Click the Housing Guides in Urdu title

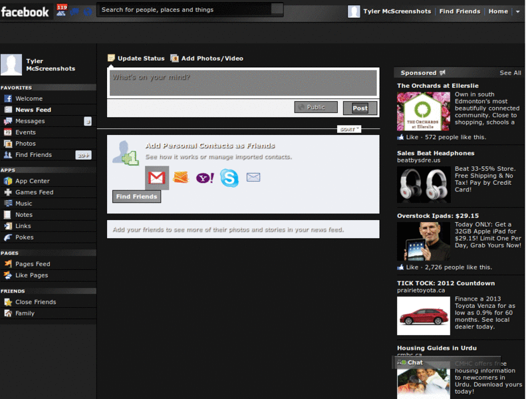[437, 348]
